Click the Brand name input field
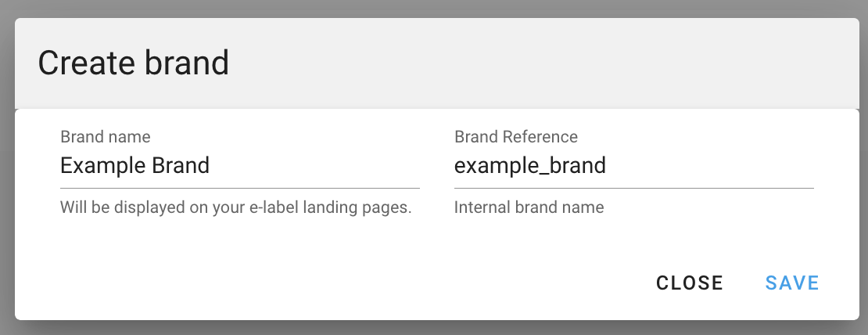Viewport: 868px width, 335px height. click(239, 166)
